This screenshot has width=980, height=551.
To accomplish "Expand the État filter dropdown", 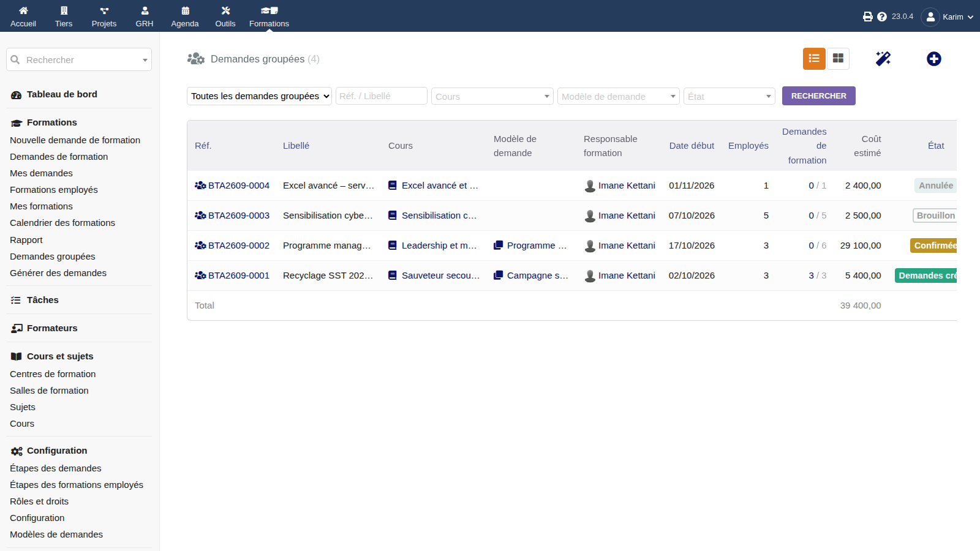I will click(729, 96).
